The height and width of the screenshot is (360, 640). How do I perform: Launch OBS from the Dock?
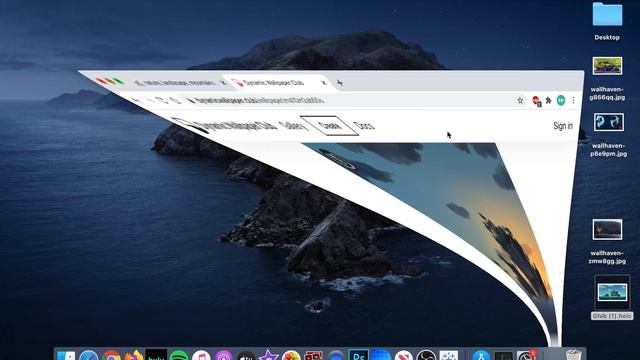(426, 355)
